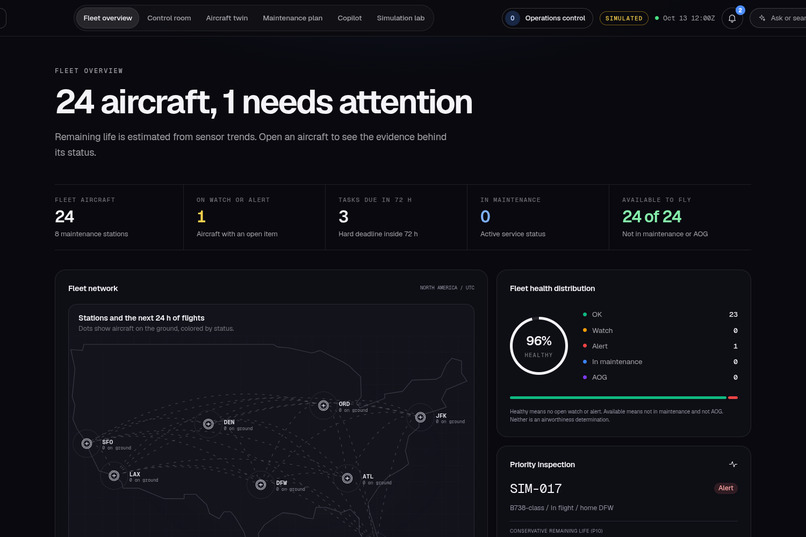
Task: Click the Ask or search field
Action: 779,18
